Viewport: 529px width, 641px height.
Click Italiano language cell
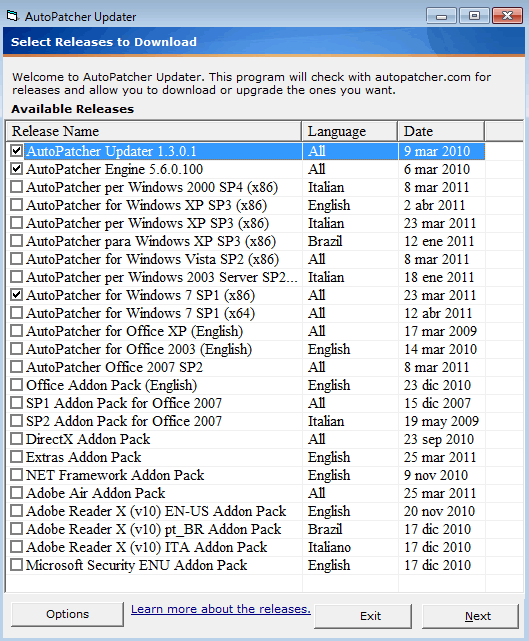(x=329, y=547)
